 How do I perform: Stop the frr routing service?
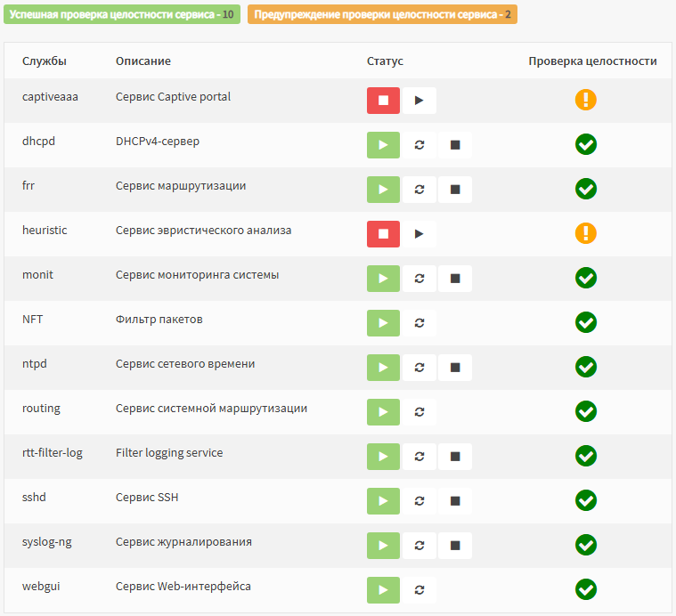tap(455, 190)
